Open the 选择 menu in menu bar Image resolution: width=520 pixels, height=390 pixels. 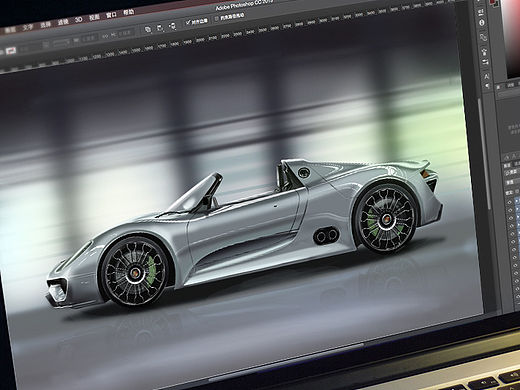pos(46,25)
